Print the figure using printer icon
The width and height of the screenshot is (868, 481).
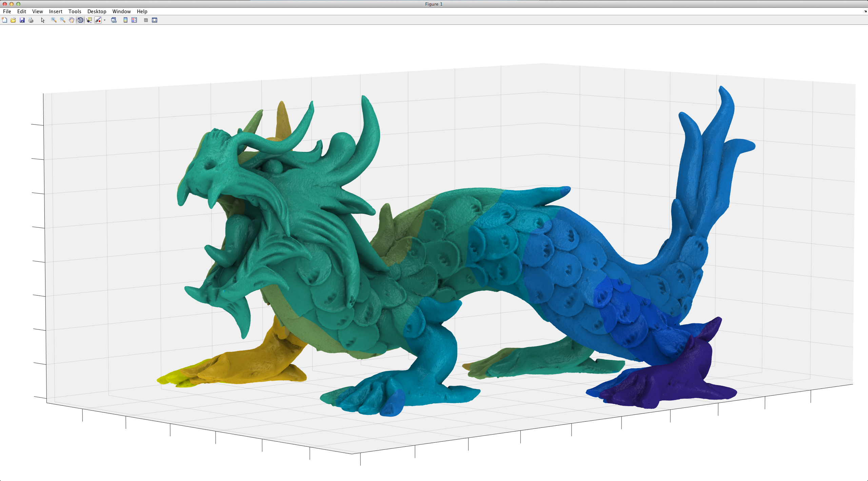[31, 20]
